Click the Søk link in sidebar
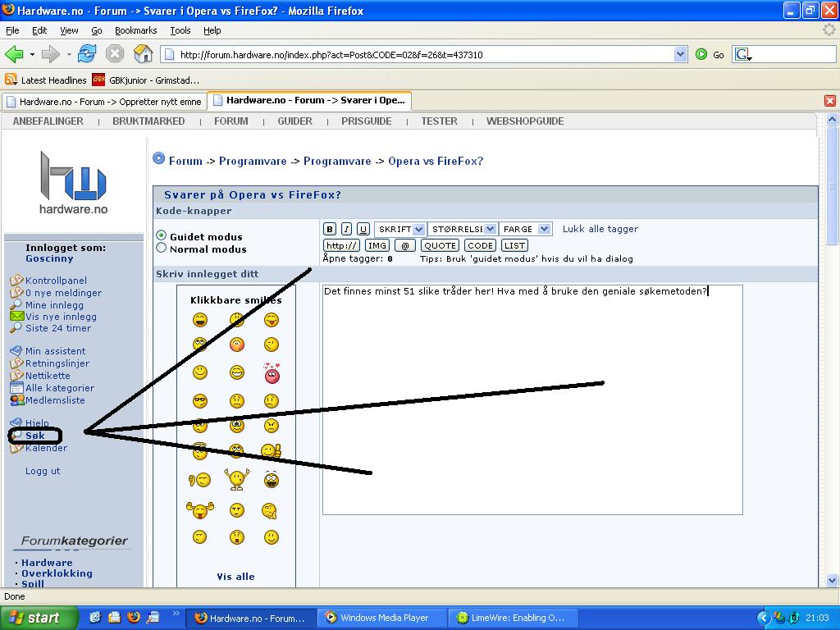The height and width of the screenshot is (630, 840). 34,436
